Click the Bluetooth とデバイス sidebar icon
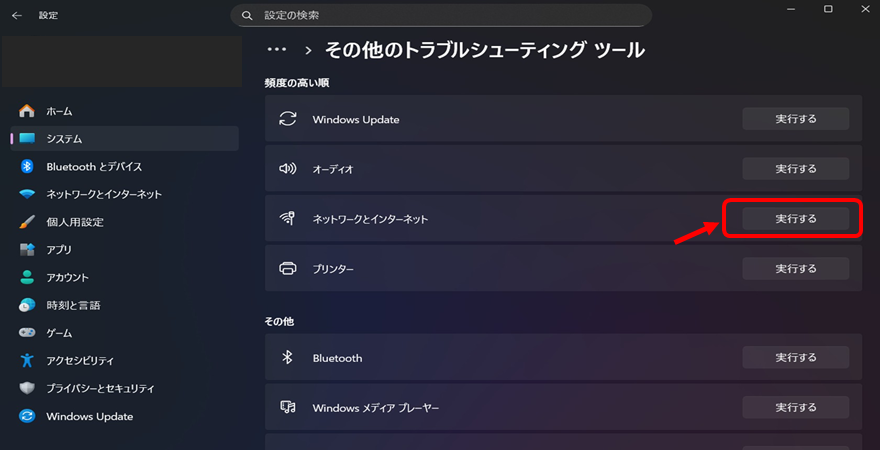Image resolution: width=880 pixels, height=450 pixels. [x=28, y=167]
